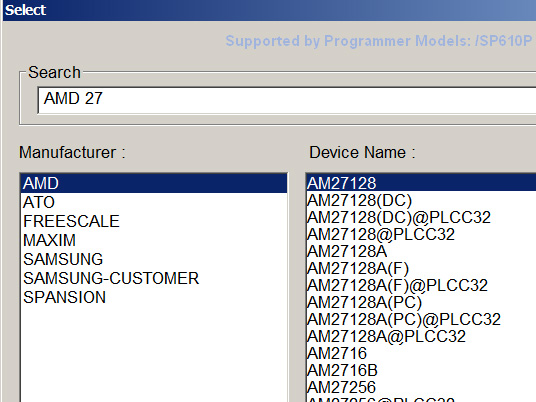Select SAMSUNG-CUSTOMER manufacturer
536x402 pixels.
[x=154, y=278]
